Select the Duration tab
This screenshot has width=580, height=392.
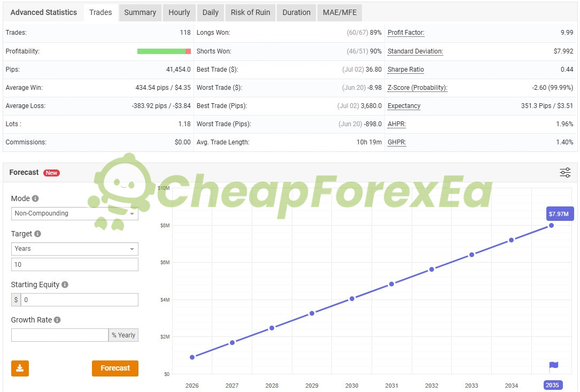[297, 13]
